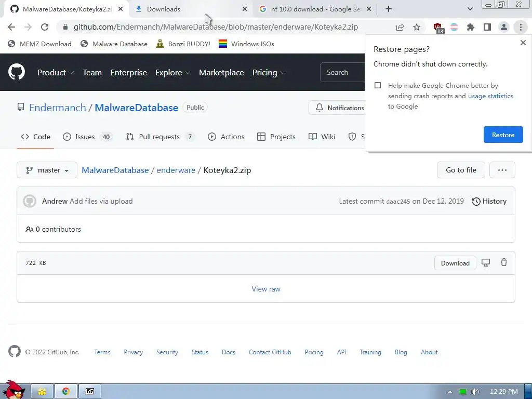Viewport: 532px width, 399px height.
Task: Click the Notifications button
Action: coord(338,108)
